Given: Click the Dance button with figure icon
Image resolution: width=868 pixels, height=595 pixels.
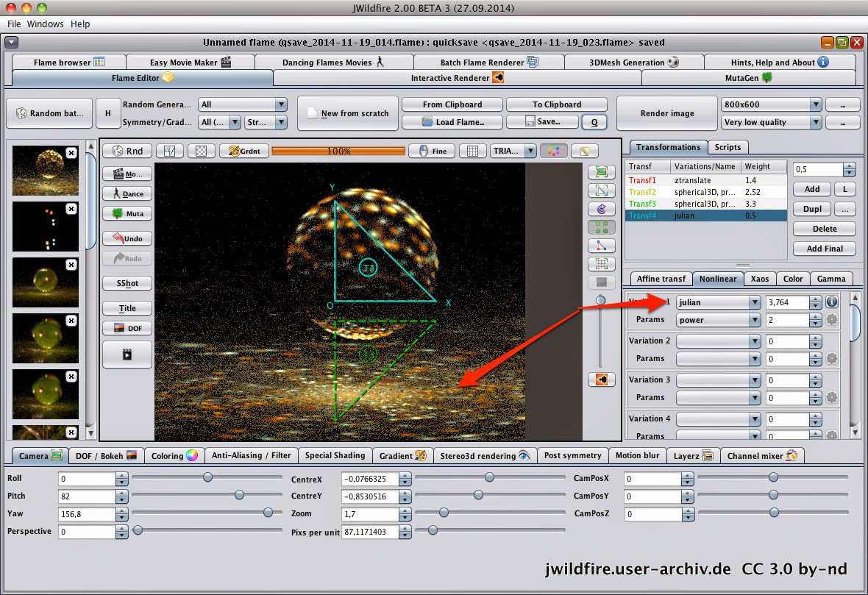Looking at the screenshot, I should click(127, 193).
